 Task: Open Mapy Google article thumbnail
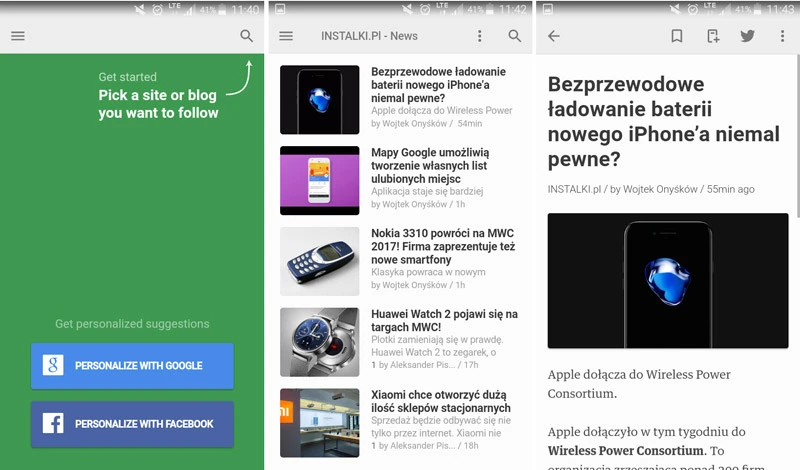[319, 180]
